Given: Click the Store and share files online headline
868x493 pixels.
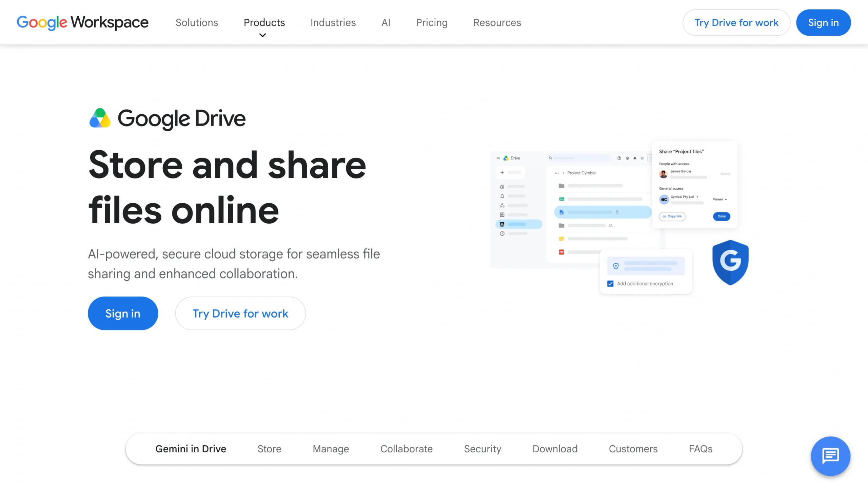Looking at the screenshot, I should (x=227, y=187).
